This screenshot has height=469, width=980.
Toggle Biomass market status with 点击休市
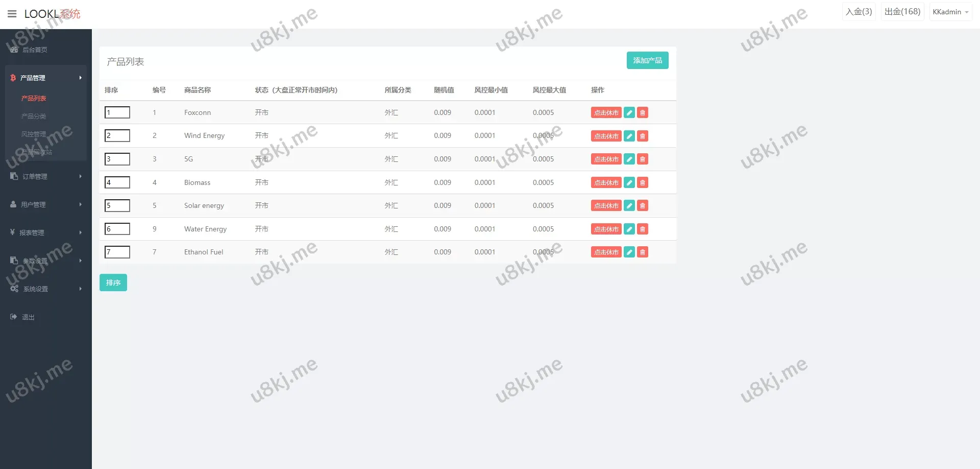tap(606, 182)
